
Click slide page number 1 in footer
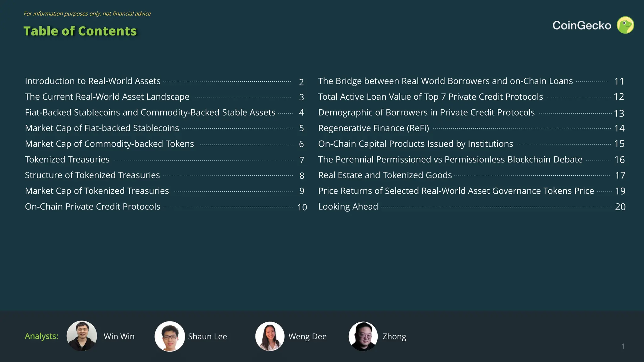pos(623,346)
